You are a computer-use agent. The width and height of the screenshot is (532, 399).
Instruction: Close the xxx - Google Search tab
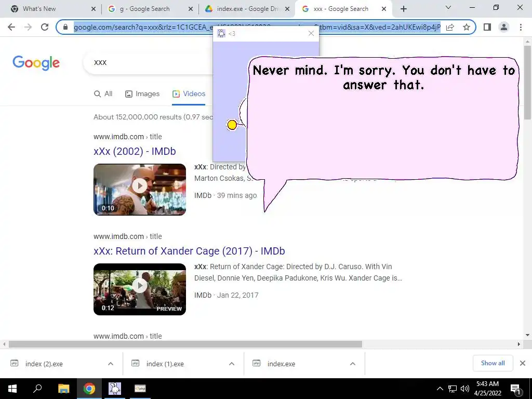click(384, 9)
